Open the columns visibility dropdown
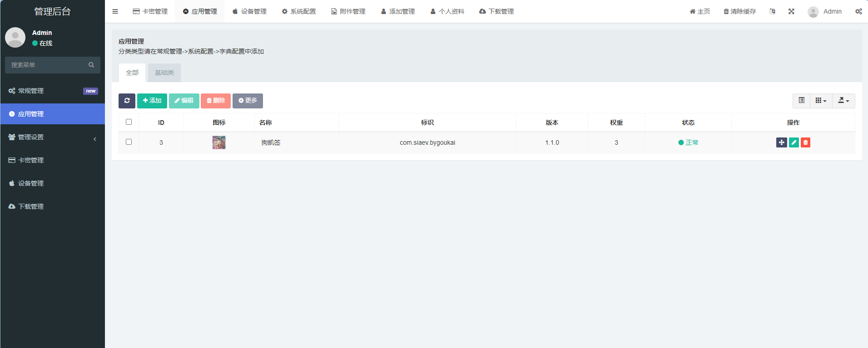868x348 pixels. pyautogui.click(x=821, y=101)
